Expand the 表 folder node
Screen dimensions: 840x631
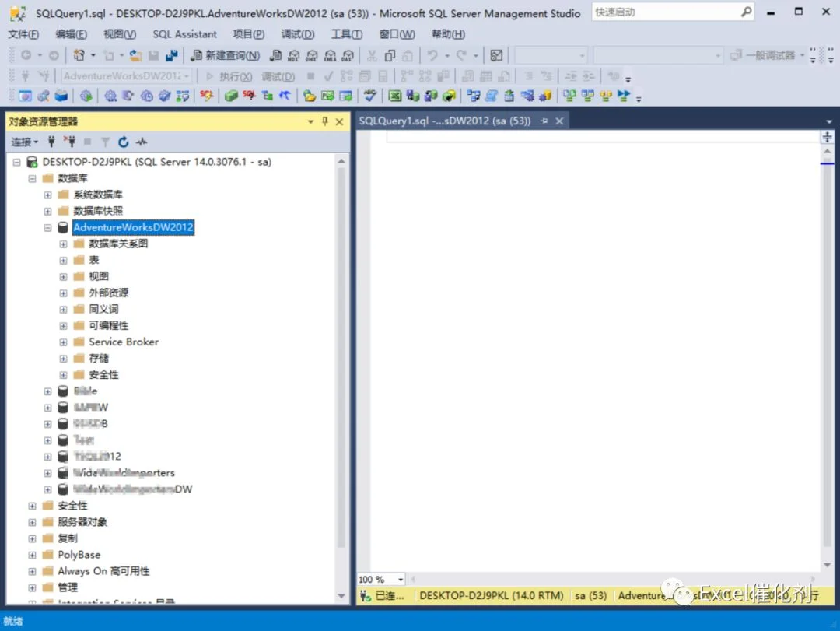click(x=63, y=261)
